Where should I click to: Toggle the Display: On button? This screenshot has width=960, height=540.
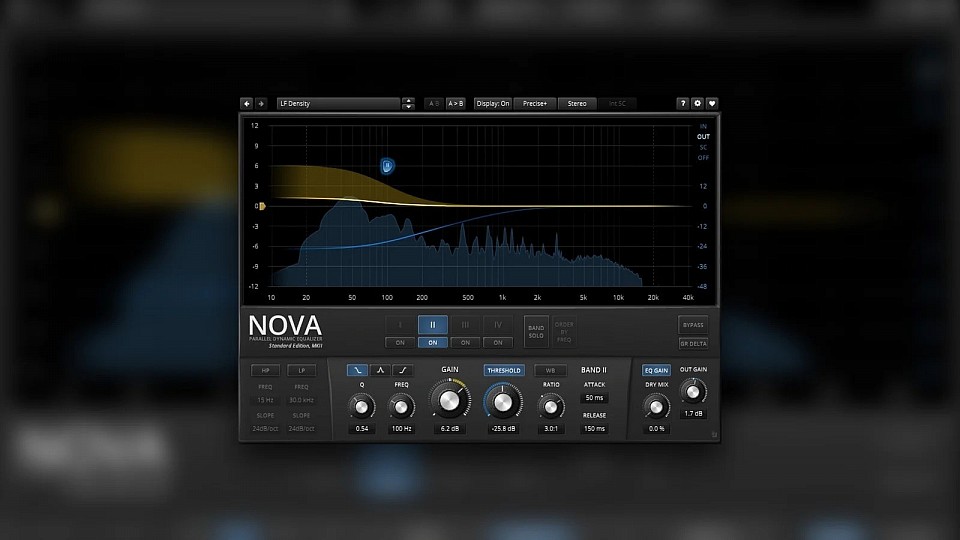click(493, 103)
